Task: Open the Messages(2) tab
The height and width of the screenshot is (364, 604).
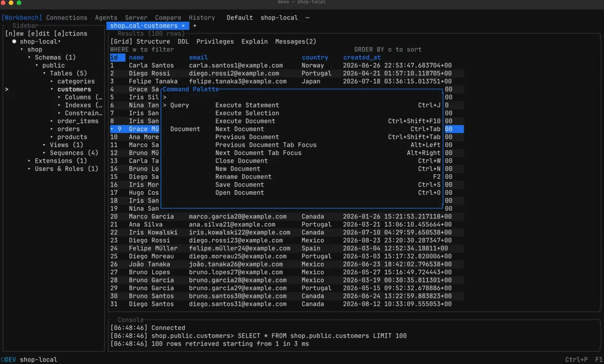Action: [x=296, y=41]
